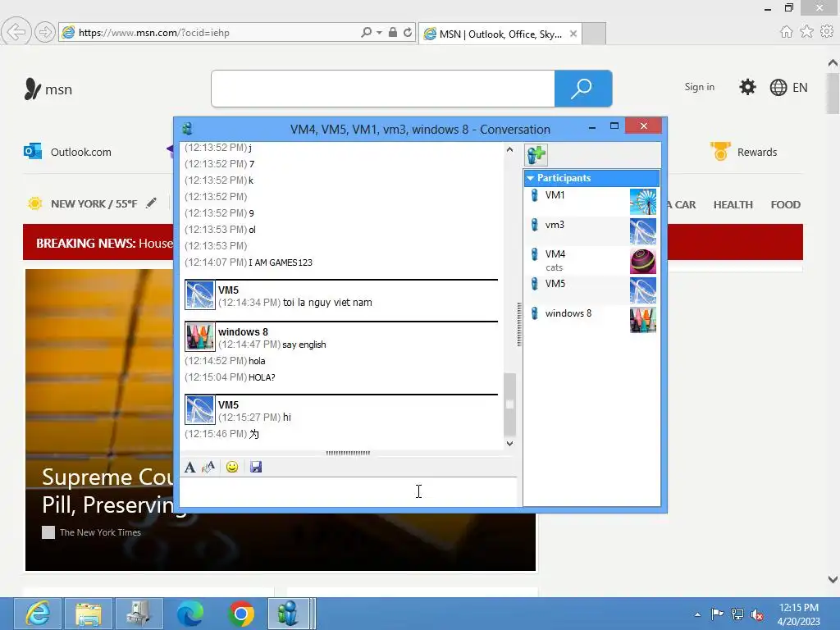Open the browser Tools gear icon

(827, 32)
